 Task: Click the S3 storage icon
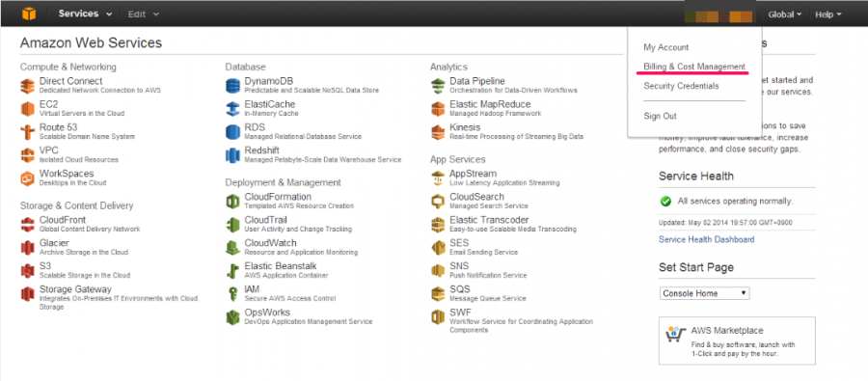point(28,271)
